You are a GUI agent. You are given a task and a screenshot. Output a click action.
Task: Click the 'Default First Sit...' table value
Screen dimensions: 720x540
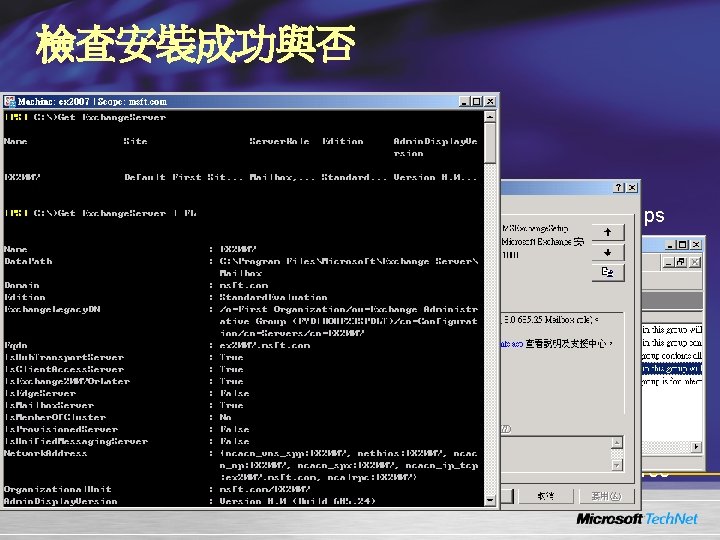(184, 177)
